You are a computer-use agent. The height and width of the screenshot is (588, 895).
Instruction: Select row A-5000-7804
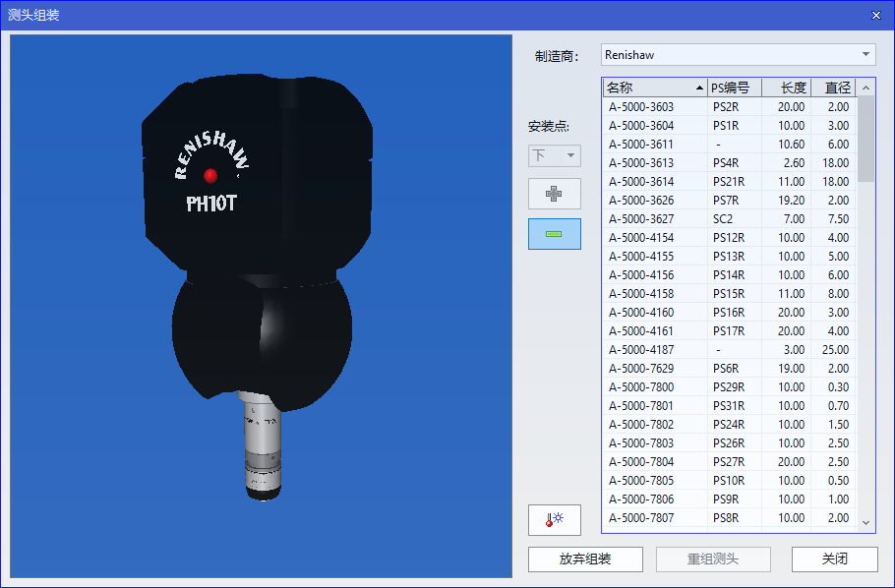(730, 462)
